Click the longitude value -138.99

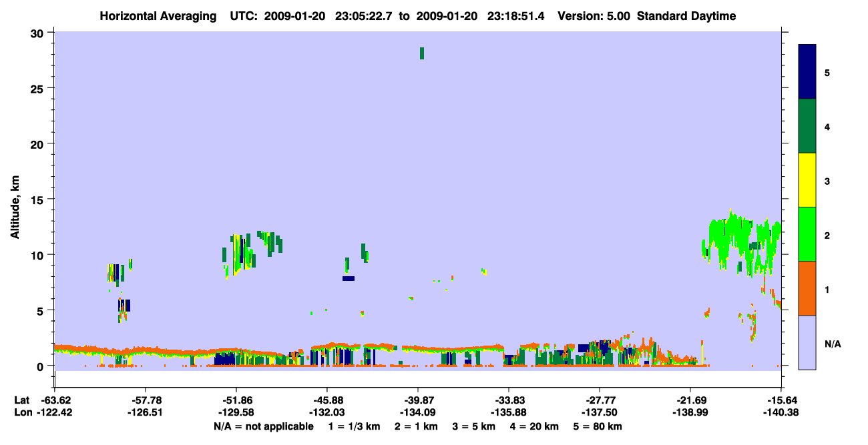pyautogui.click(x=690, y=413)
